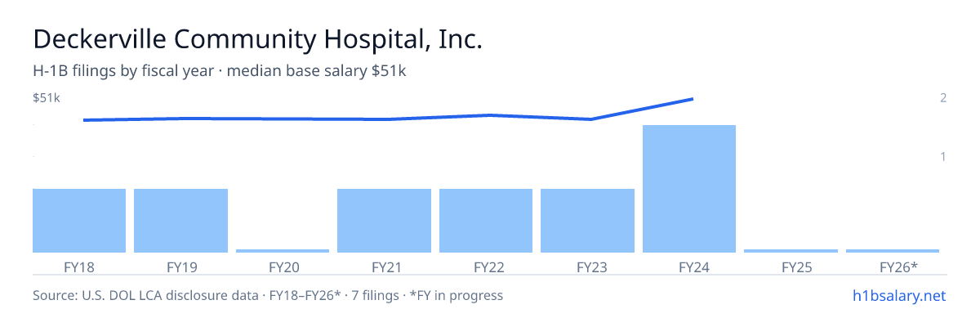Image resolution: width=980 pixels, height=327 pixels.
Task: Select the thin FY26* bar
Action: pyautogui.click(x=893, y=251)
